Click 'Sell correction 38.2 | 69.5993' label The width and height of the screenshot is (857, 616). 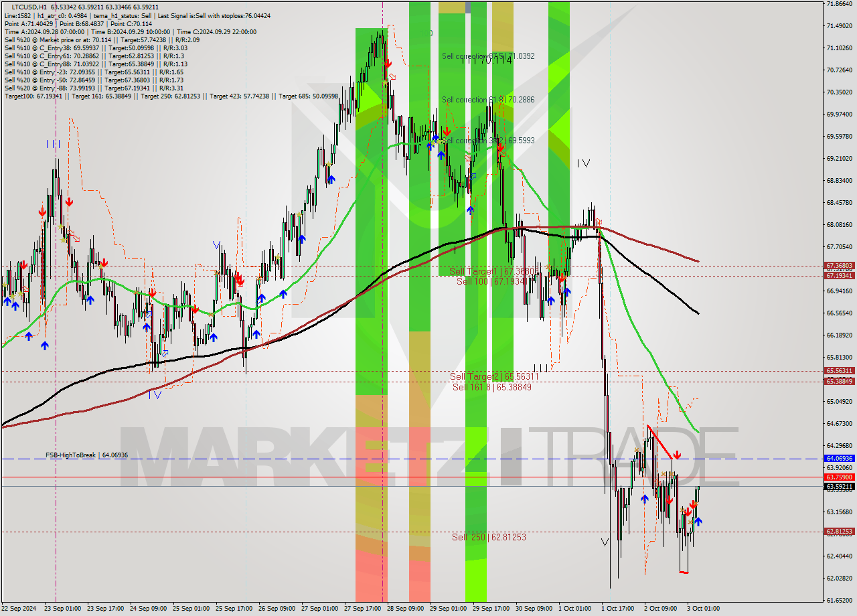point(488,141)
